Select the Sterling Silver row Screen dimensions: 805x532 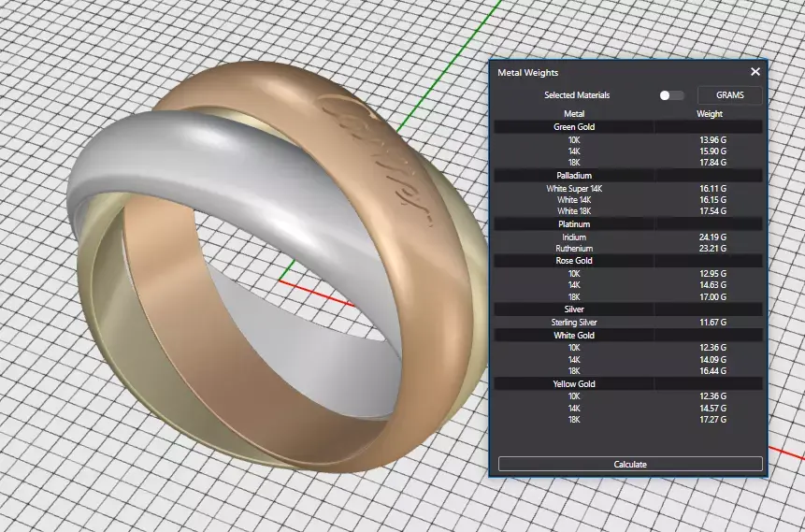pyautogui.click(x=628, y=323)
